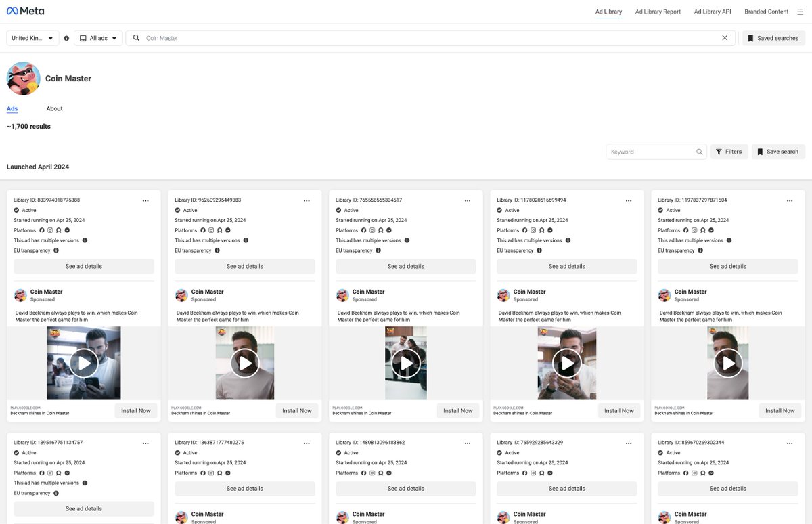Open Coin Master page link in ad 962609295449383
This screenshot has width=812, height=524.
[207, 292]
